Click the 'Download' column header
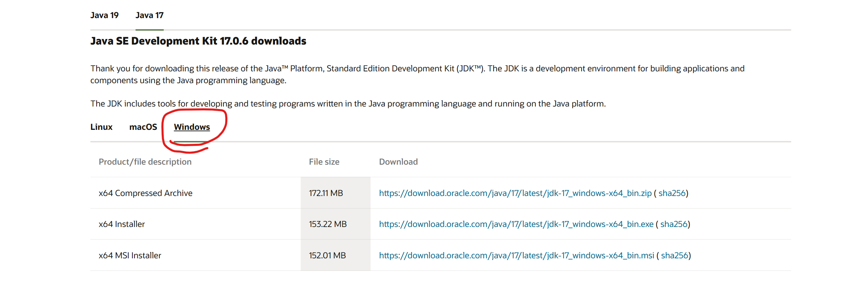Screen dimensions: 868x282 pyautogui.click(x=398, y=162)
